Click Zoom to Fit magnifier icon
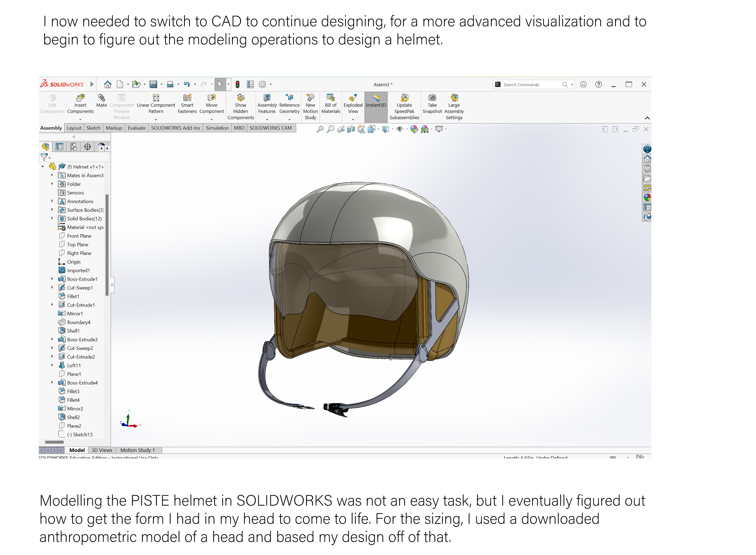 (x=320, y=129)
